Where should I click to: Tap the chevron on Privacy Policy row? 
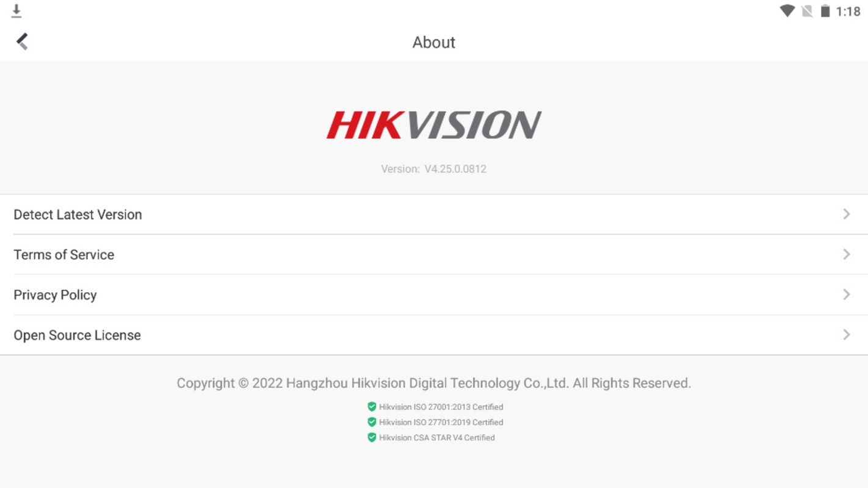pos(847,295)
